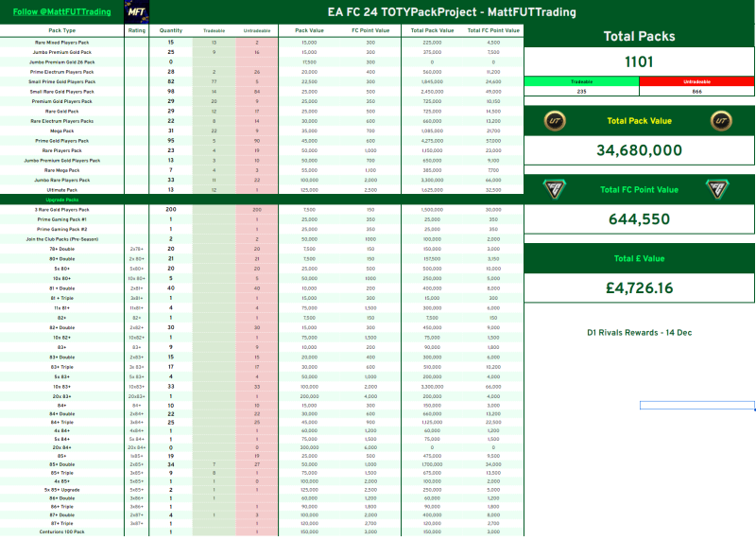Select the FC Point Value column header
756x540 pixels.
click(370, 30)
